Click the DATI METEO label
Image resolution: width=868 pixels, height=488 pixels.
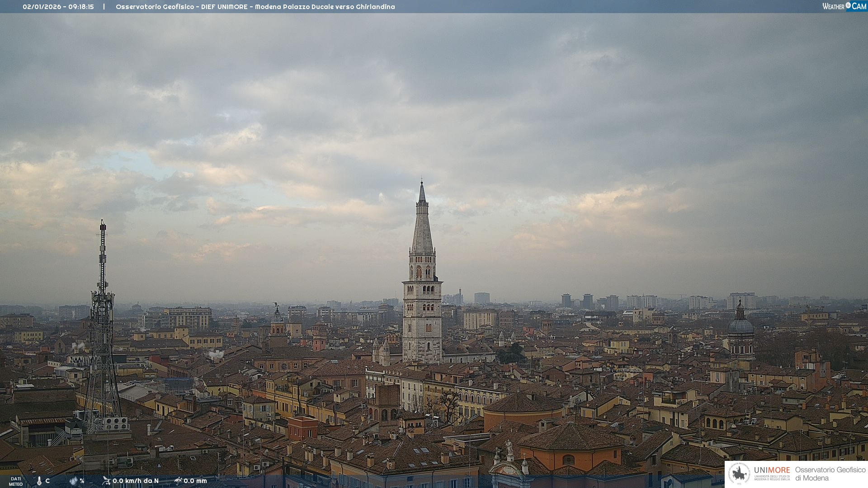click(16, 481)
